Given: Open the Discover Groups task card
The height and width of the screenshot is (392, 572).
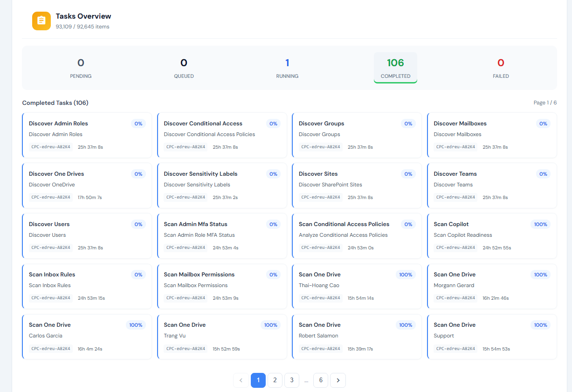Looking at the screenshot, I should click(357, 135).
